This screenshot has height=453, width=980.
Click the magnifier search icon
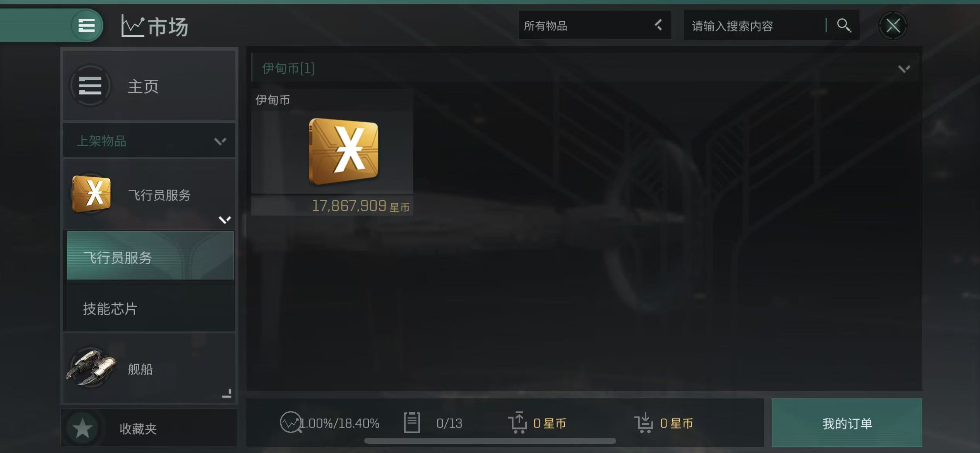(x=843, y=26)
